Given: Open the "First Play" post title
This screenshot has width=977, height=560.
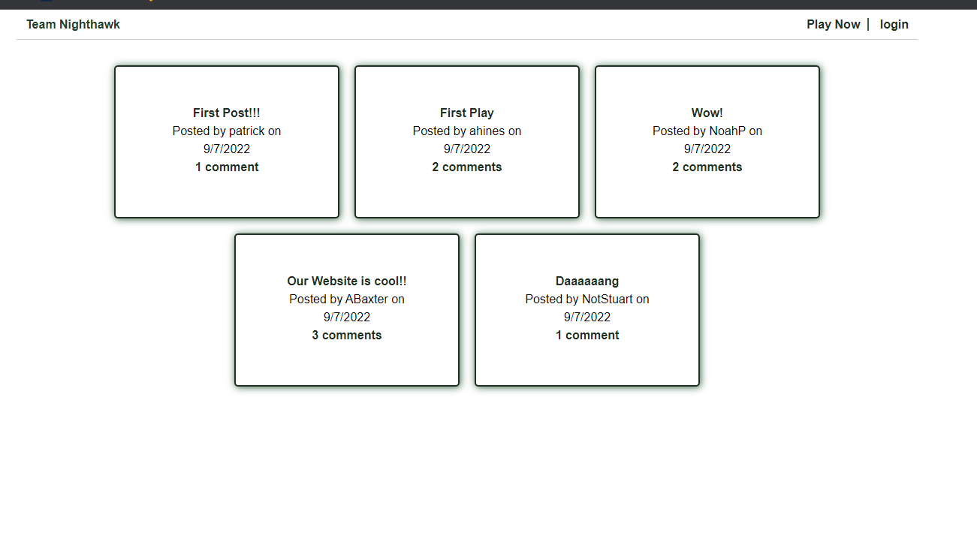Looking at the screenshot, I should [x=466, y=113].
